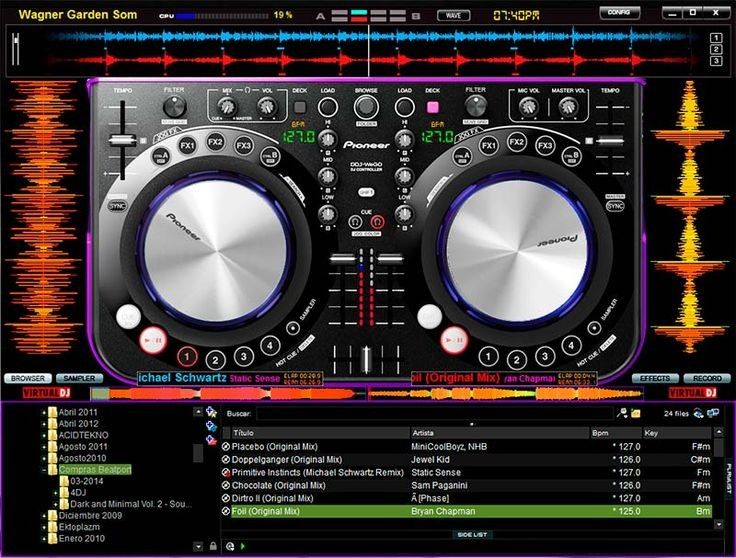Viewport: 736px width, 558px height.
Task: Play or pause the right deck
Action: click(x=454, y=339)
